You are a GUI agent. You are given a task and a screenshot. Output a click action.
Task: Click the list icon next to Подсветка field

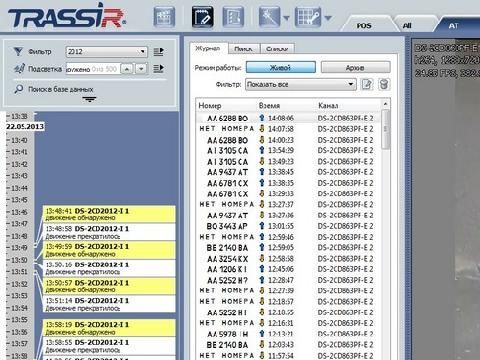(x=158, y=69)
